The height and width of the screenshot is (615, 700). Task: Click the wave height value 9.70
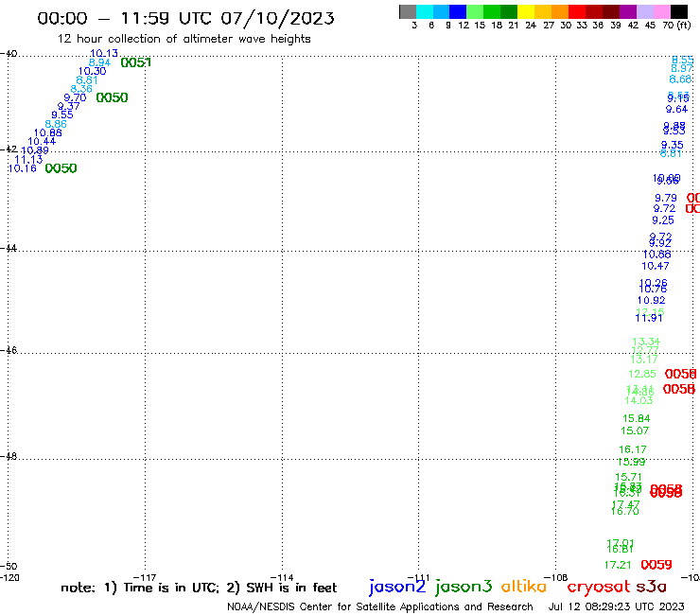coord(75,97)
